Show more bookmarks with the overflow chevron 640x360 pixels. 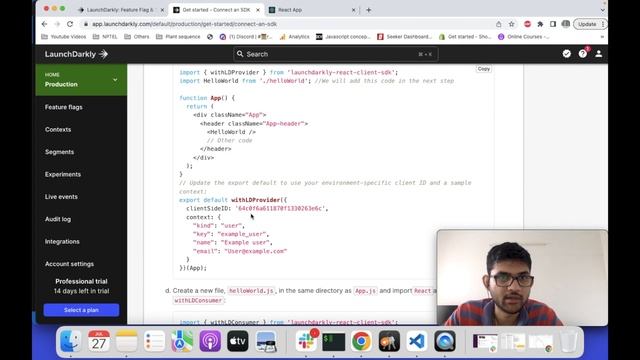pos(602,37)
